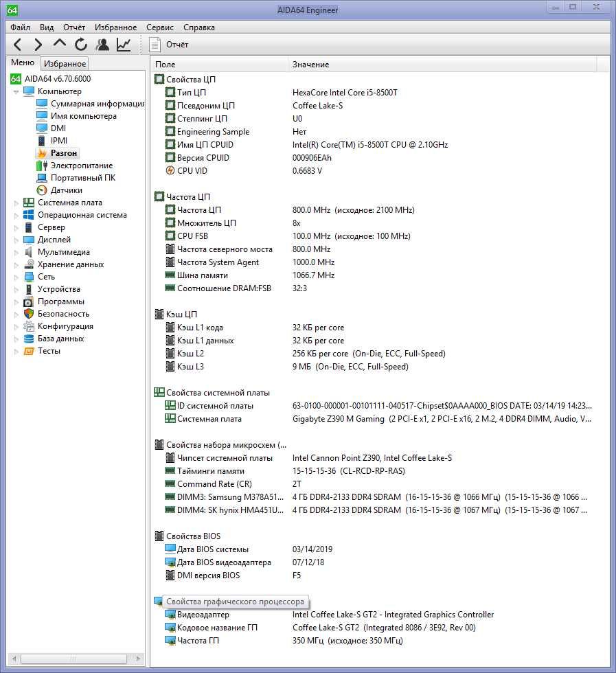Open the Вид menu
The width and height of the screenshot is (616, 673).
[x=47, y=27]
